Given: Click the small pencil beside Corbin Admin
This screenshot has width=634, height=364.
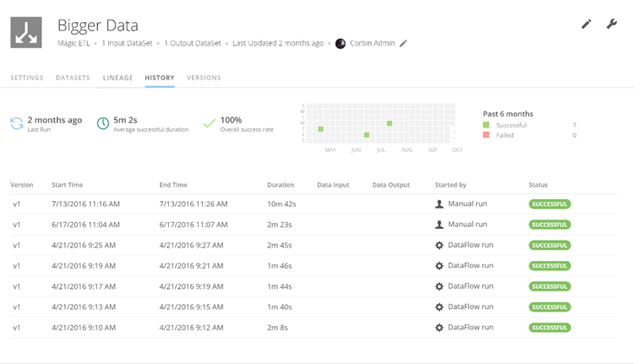Looking at the screenshot, I should coord(403,43).
